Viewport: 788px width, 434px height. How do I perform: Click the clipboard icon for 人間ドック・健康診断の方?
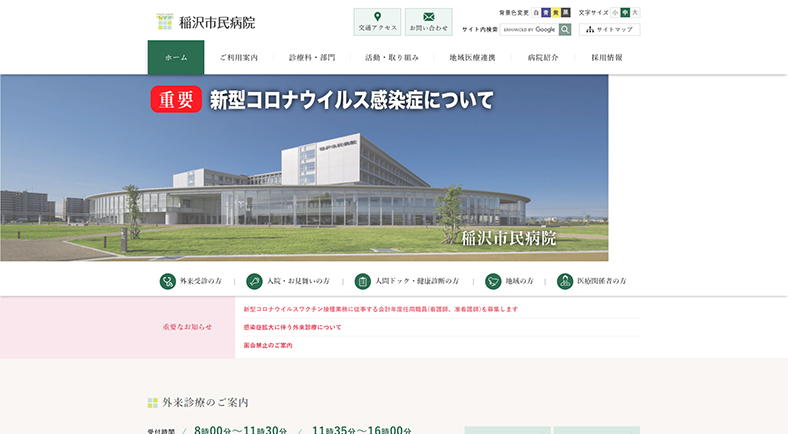(362, 281)
